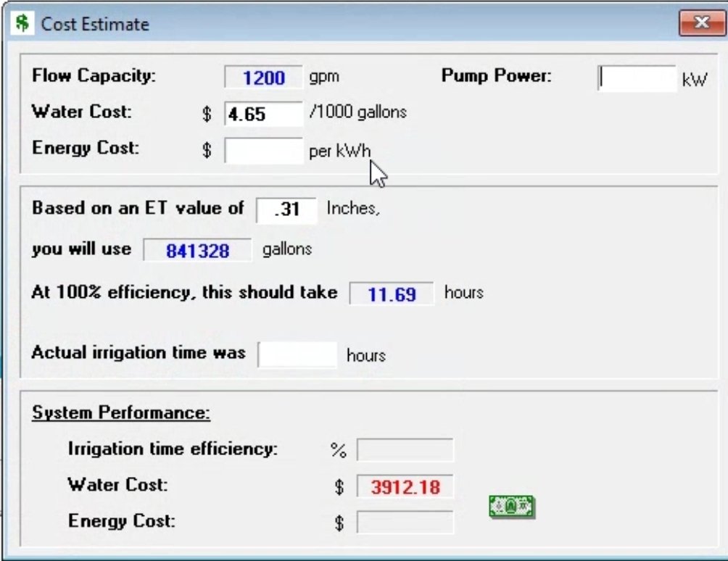Viewport: 728px width, 561px height.
Task: Click the Irrigation time efficiency result box
Action: (405, 450)
